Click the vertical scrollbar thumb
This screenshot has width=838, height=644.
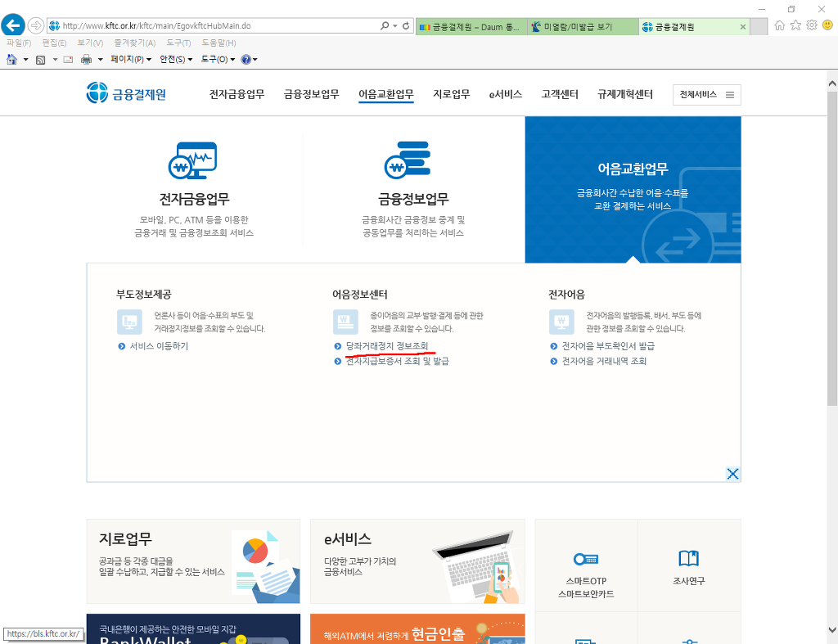click(832, 249)
